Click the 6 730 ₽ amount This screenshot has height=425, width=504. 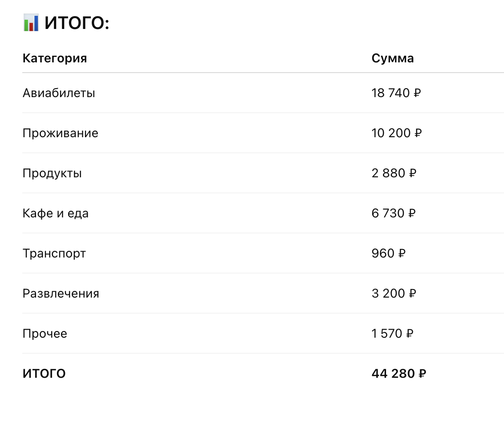click(394, 213)
